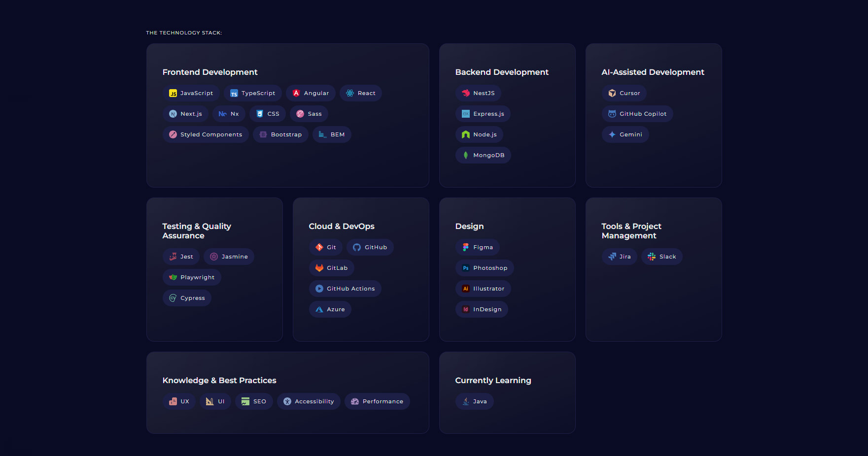Image resolution: width=868 pixels, height=456 pixels.
Task: Click the TypeScript TS icon
Action: (x=234, y=93)
